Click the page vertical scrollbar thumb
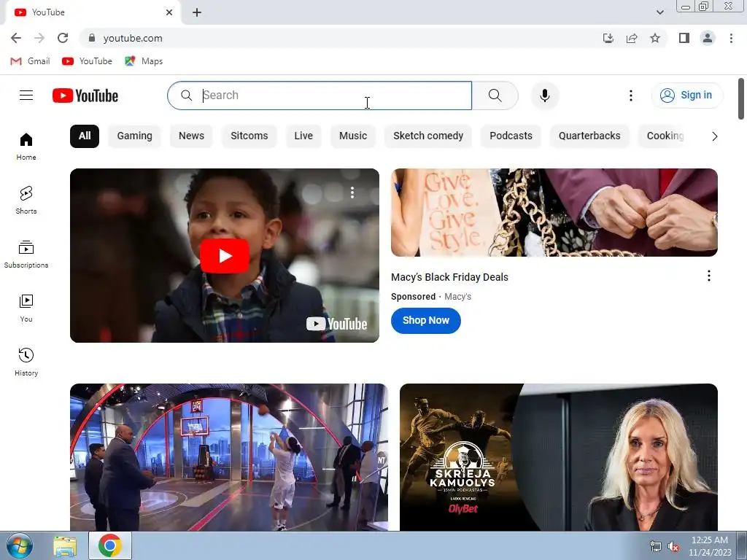This screenshot has height=560, width=747. [741, 99]
